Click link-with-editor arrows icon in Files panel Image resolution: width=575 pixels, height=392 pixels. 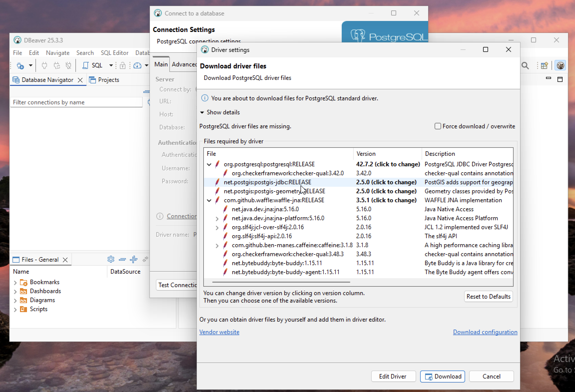click(145, 259)
